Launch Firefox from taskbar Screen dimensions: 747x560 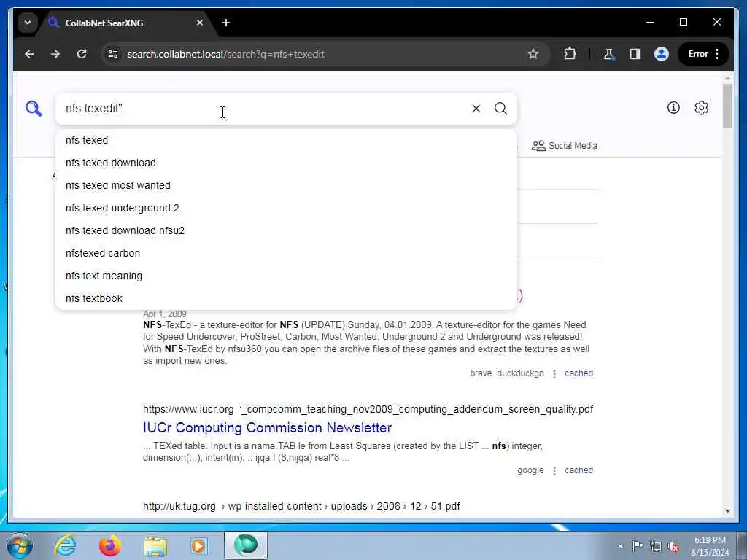tap(109, 545)
